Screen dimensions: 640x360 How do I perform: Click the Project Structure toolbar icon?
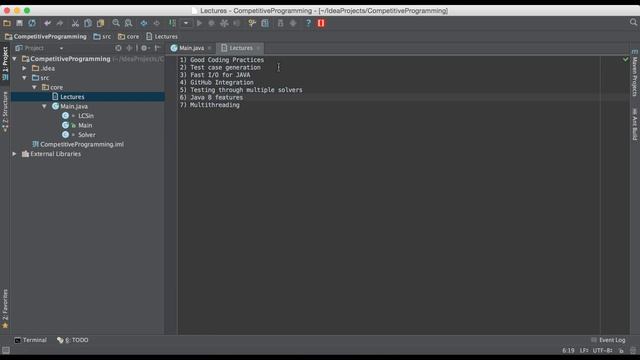(265, 23)
